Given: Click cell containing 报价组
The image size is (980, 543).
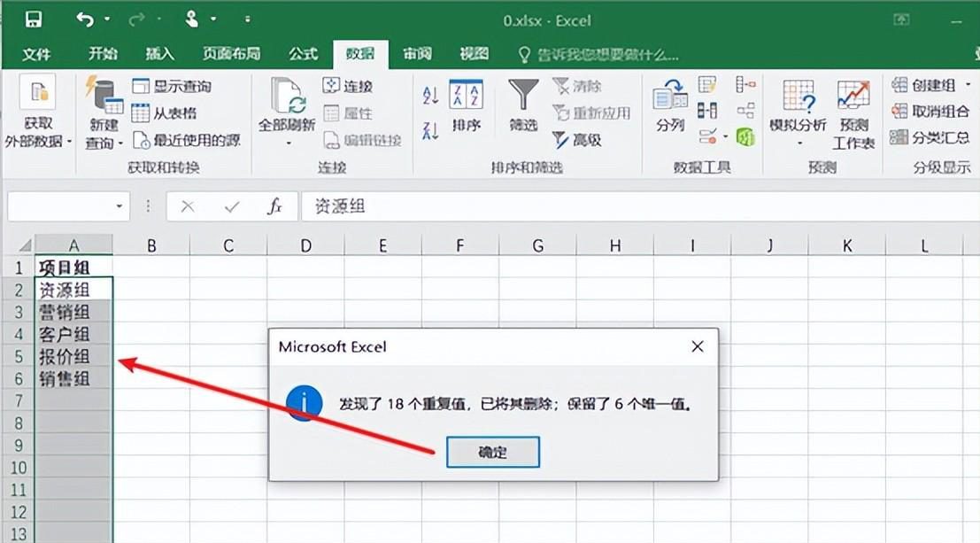Looking at the screenshot, I should [x=73, y=357].
